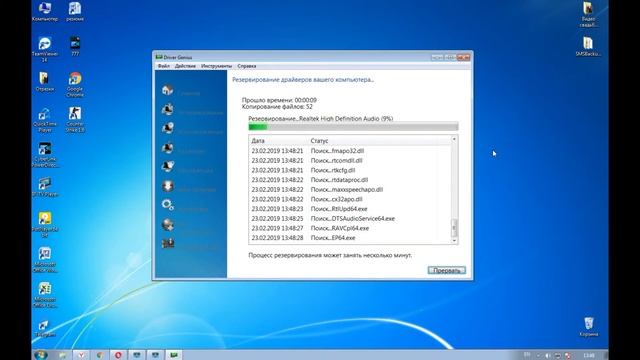The height and width of the screenshot is (360, 640).
Task: Click the gears settings icon in sidebar
Action: click(167, 205)
